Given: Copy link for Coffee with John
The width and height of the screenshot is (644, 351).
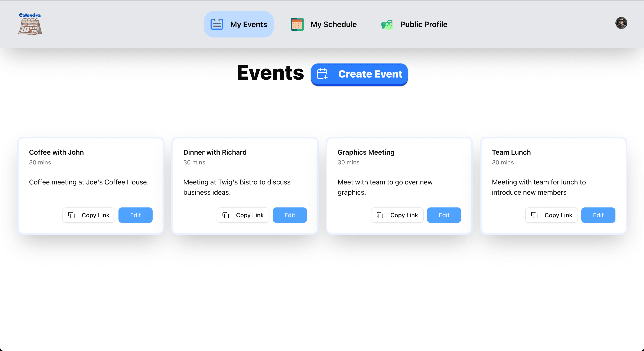Looking at the screenshot, I should click(x=89, y=215).
